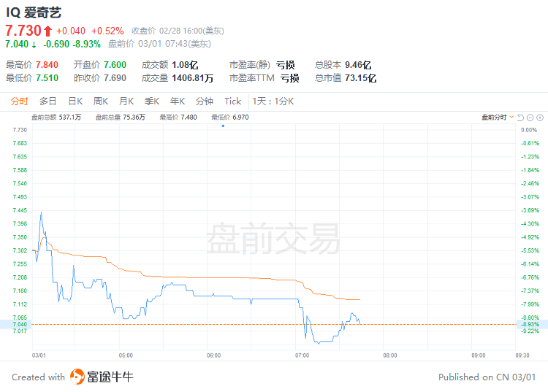Click the Published on CN 03/01 text
Screen dimensions: 548x392
click(487, 377)
